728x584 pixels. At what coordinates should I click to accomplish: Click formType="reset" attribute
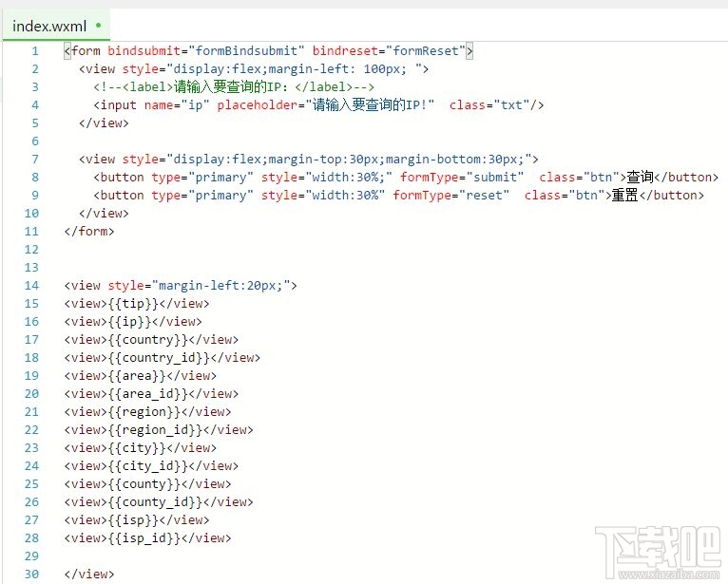pyautogui.click(x=450, y=196)
